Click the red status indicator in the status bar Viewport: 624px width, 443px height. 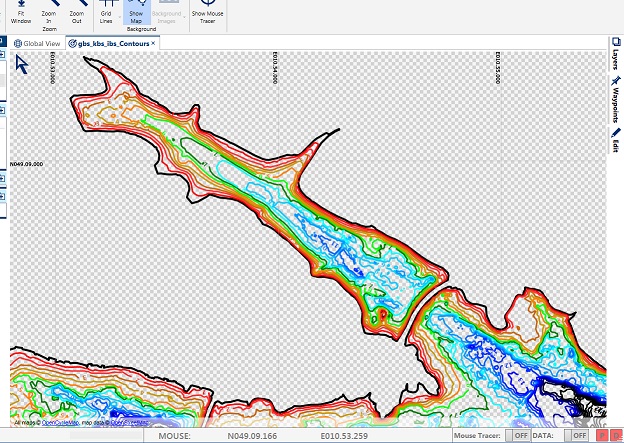coord(601,436)
